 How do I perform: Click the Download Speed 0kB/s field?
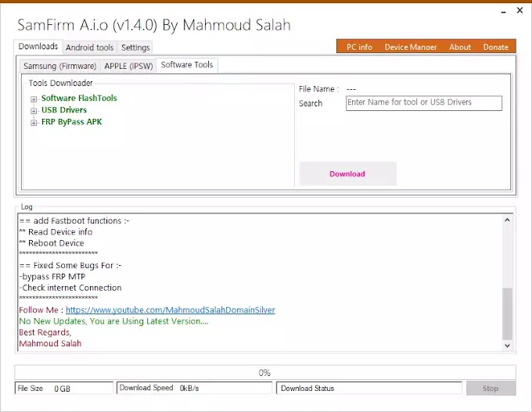point(194,388)
